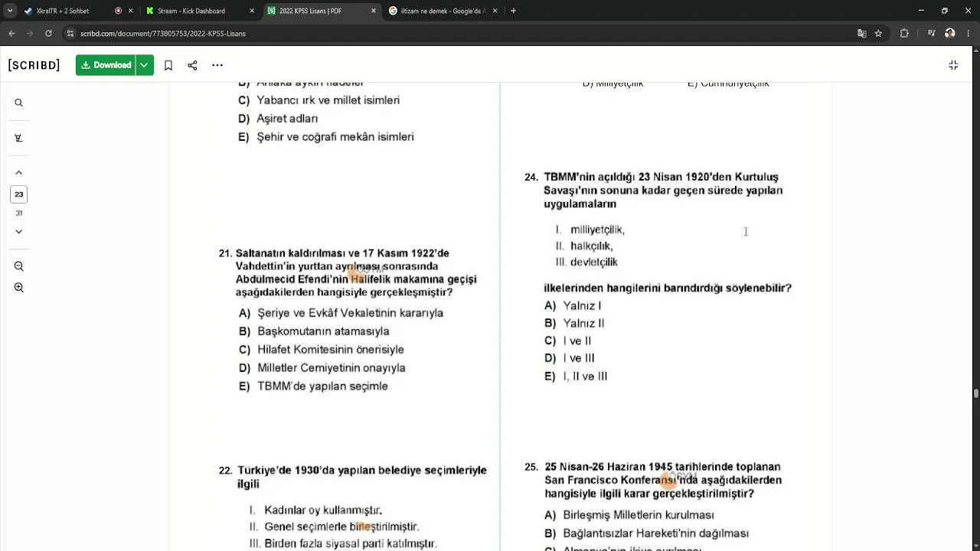This screenshot has height=551, width=980.
Task: Close the 2022 KPSS Lisans tab
Action: [374, 11]
